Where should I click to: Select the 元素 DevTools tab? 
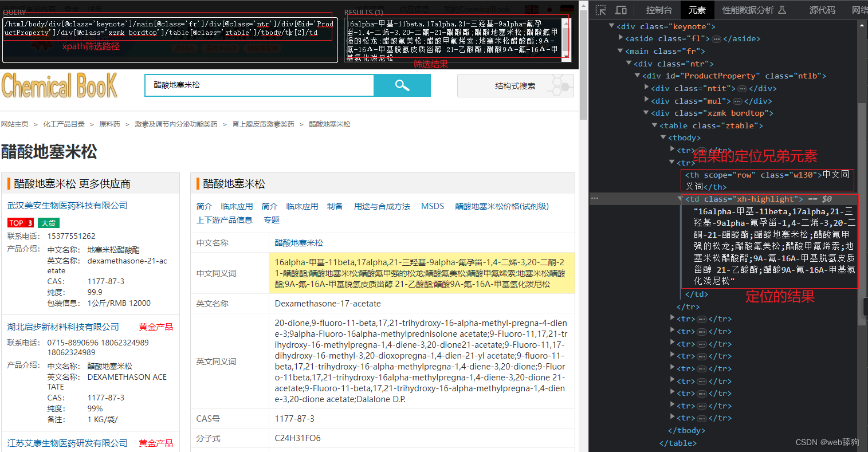[x=697, y=10]
